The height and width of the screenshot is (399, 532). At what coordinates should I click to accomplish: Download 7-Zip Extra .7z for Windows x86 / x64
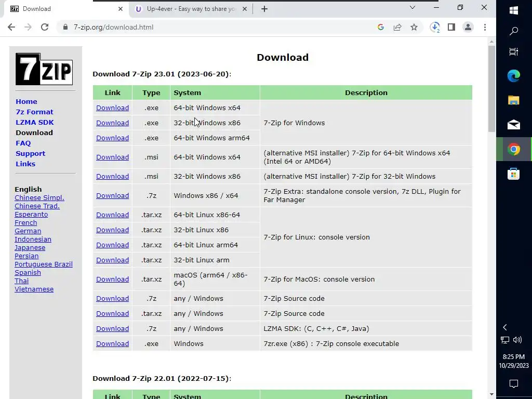click(x=112, y=196)
